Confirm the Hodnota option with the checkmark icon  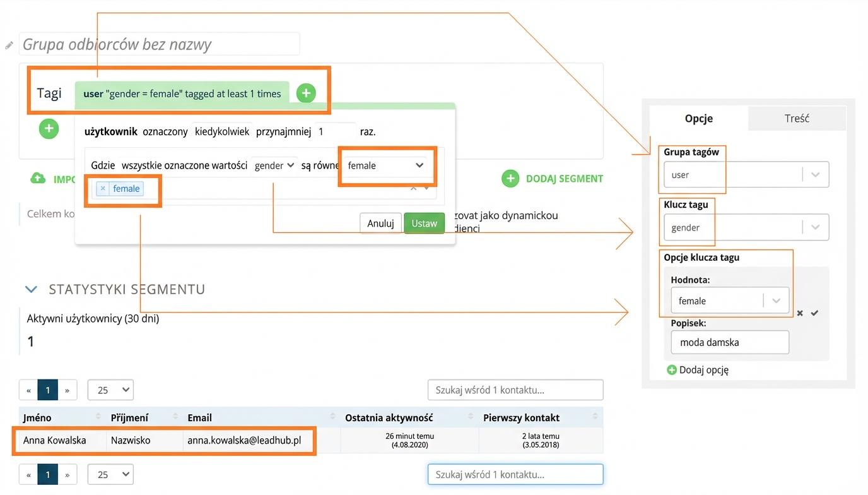[814, 313]
